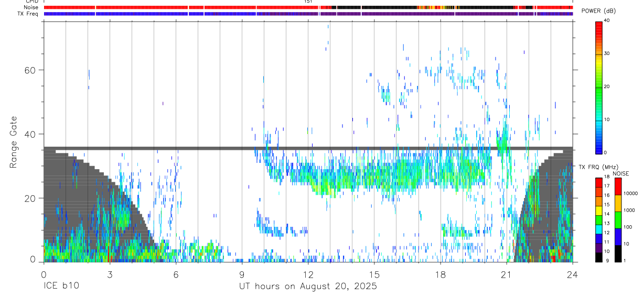Click the 'TX FRQ (MHz)' legend title
Screen dimensions: 644x297
[x=597, y=167]
